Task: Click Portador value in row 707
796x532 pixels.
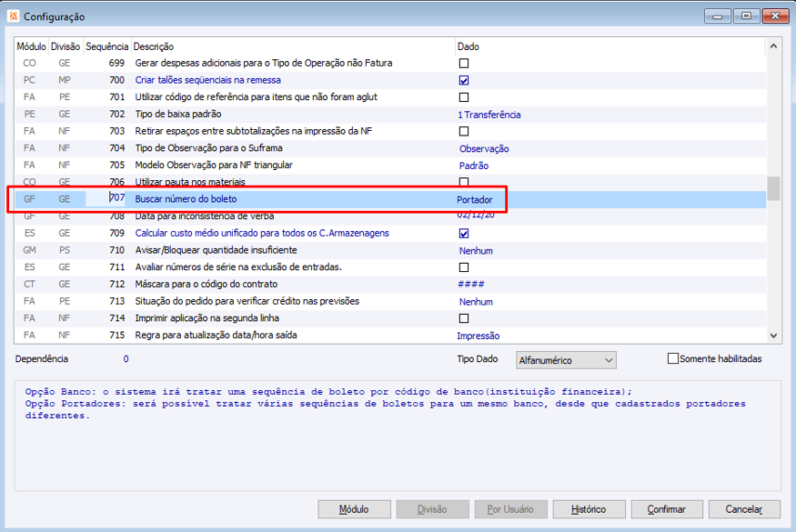Action: [x=474, y=199]
